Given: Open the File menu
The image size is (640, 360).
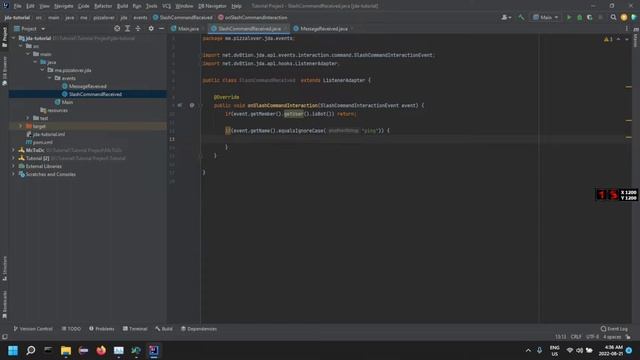Looking at the screenshot, I should [x=18, y=6].
